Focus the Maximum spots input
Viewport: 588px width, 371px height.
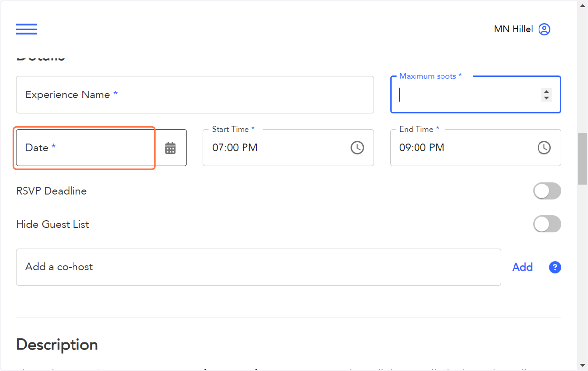point(475,94)
